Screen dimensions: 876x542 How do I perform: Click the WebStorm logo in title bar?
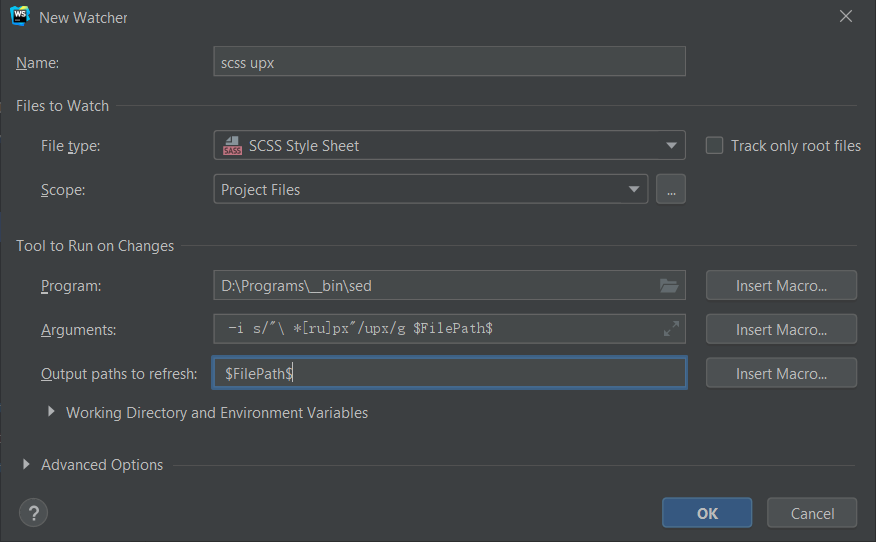(20, 16)
